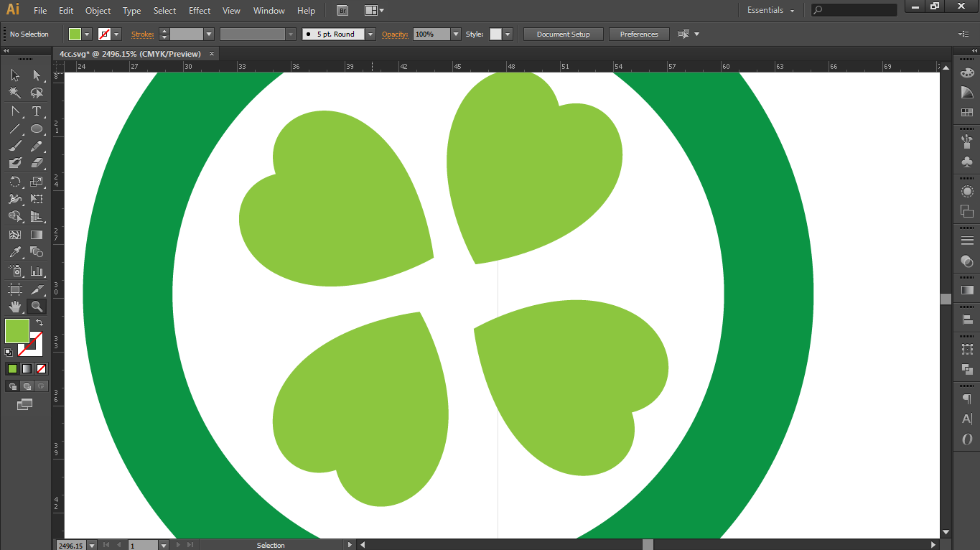Screen dimensions: 980x550
Task: Open the Color panel palette icon
Action: 967,73
